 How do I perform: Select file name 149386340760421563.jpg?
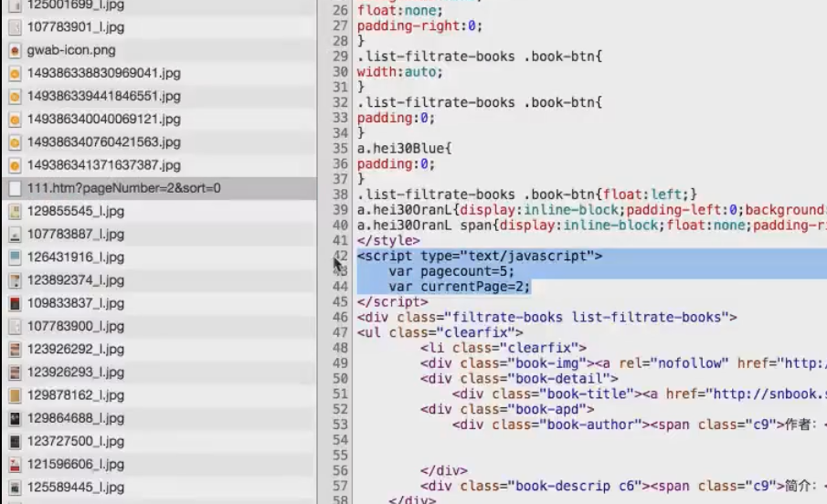pos(104,142)
